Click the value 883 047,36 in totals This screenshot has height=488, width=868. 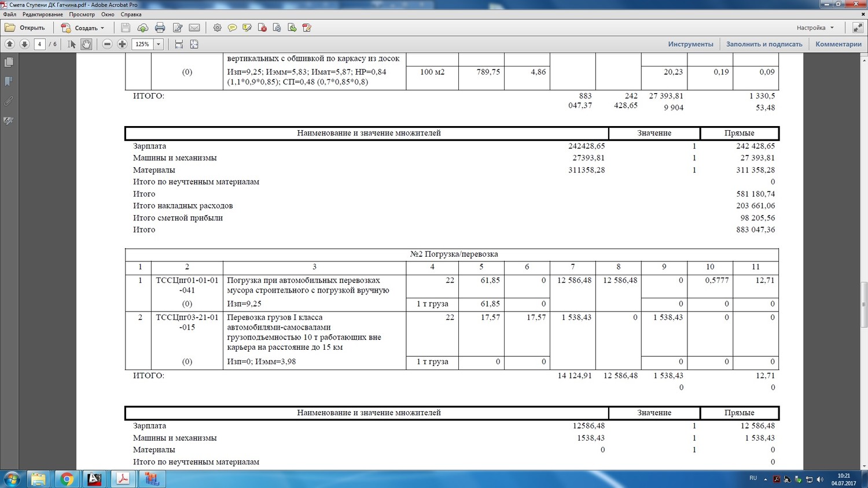coord(755,230)
